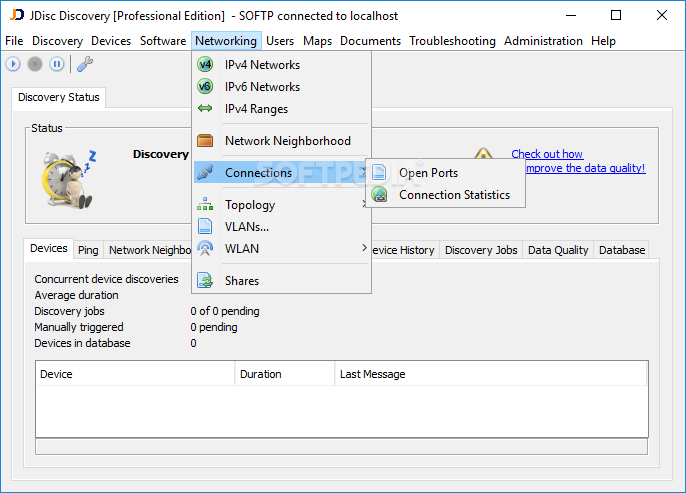Click the Network Neighborhood briefcase icon
686x493 pixels.
point(205,141)
